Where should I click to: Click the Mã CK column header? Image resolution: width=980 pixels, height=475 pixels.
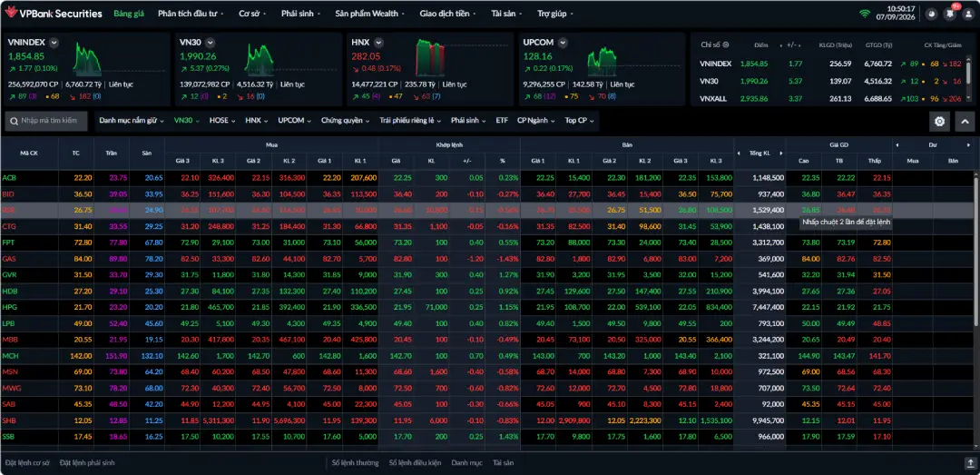(29, 153)
